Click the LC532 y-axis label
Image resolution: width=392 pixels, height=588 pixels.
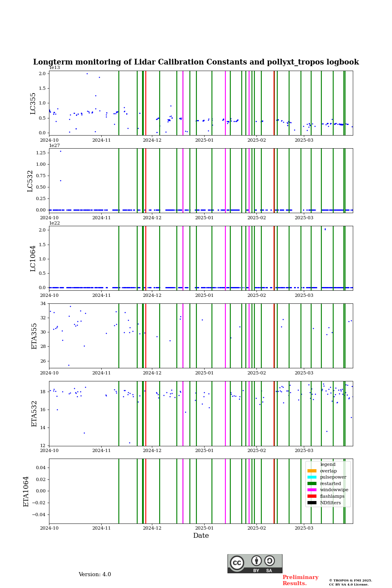point(30,181)
